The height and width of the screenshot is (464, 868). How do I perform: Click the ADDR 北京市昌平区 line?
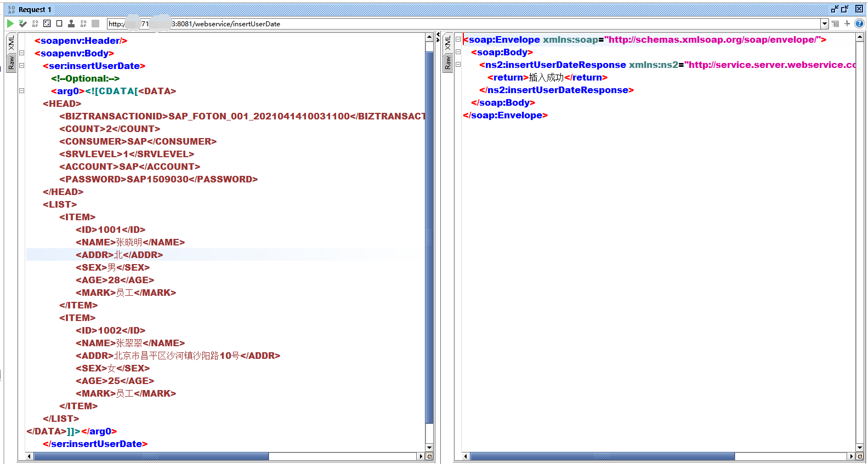click(x=178, y=356)
